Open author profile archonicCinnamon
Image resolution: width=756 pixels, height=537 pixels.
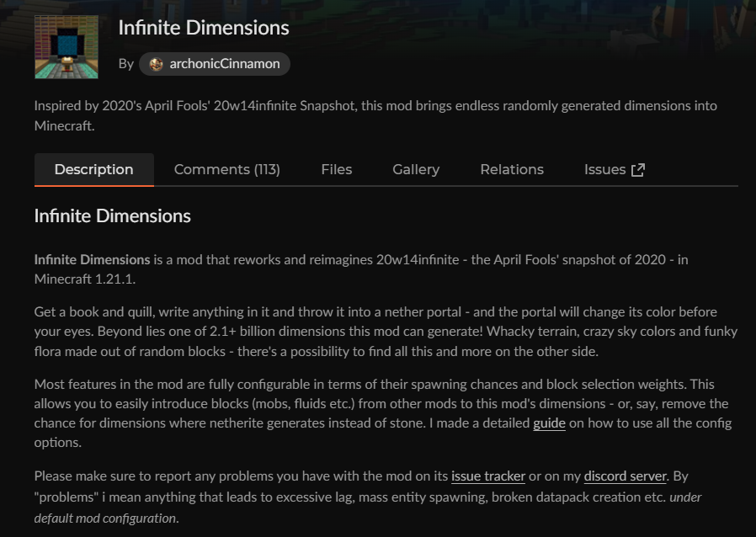tap(215, 64)
